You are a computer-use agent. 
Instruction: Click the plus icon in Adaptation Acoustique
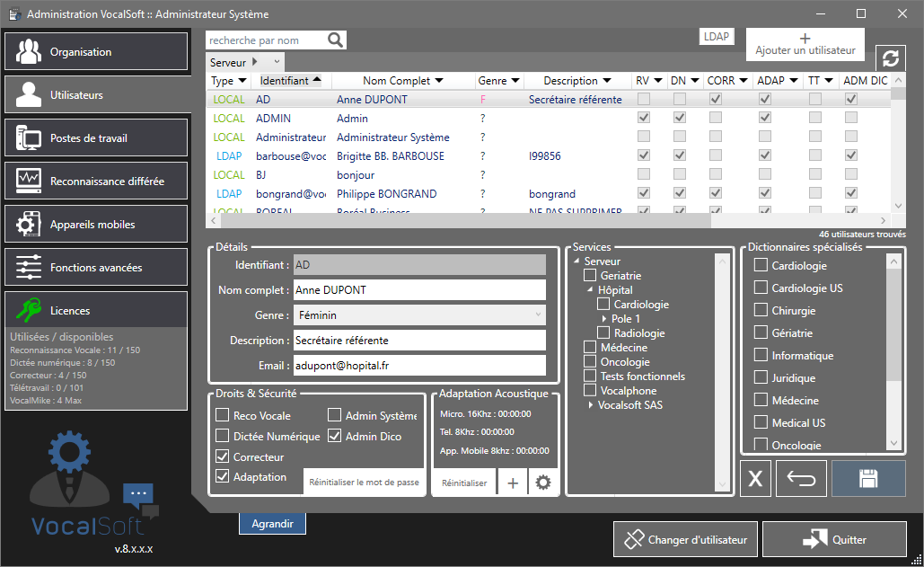(x=513, y=483)
